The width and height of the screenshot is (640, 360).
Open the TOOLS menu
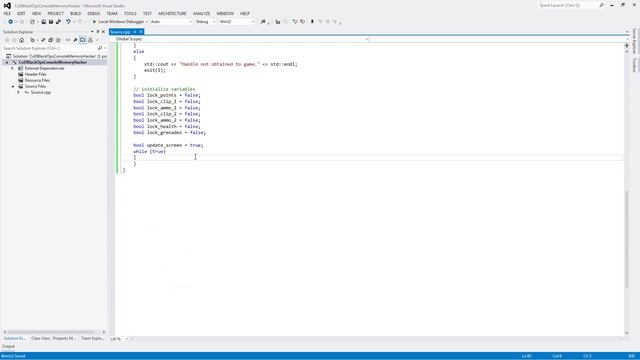(x=130, y=13)
